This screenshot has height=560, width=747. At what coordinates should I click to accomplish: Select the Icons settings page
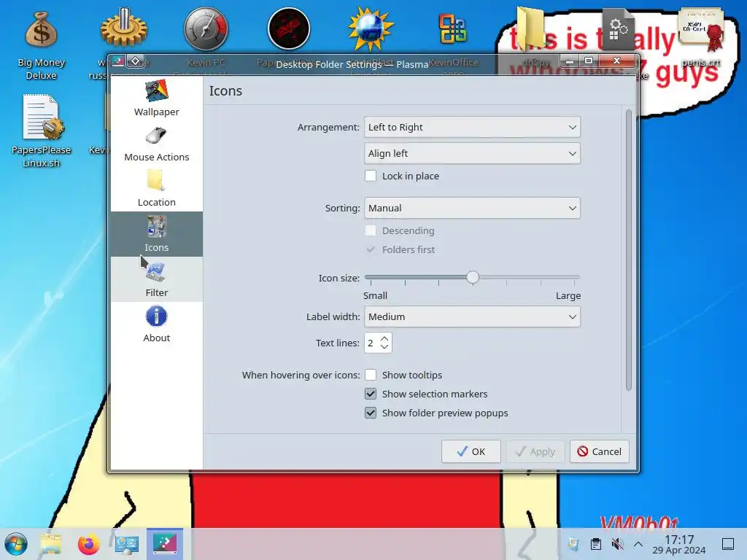pyautogui.click(x=156, y=234)
